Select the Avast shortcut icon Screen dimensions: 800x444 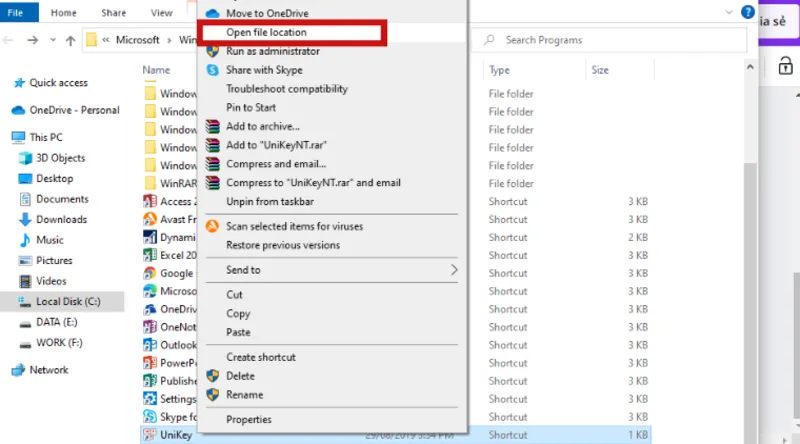150,219
